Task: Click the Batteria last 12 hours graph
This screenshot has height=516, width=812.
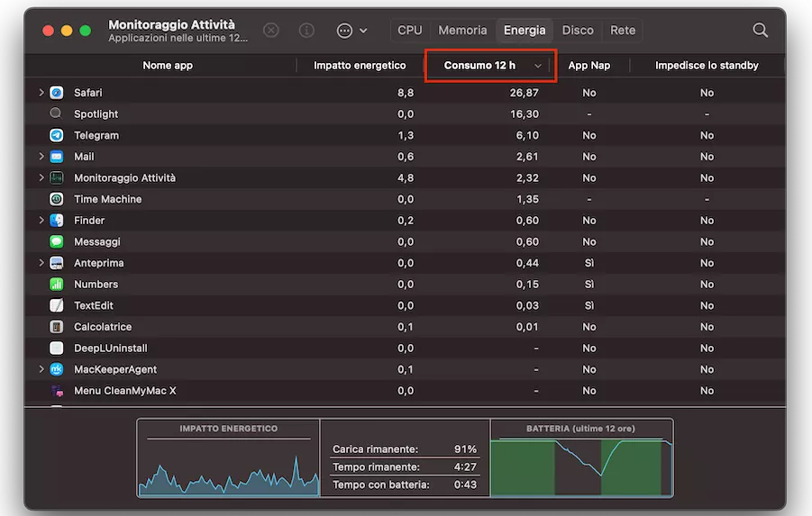Action: coord(581,464)
